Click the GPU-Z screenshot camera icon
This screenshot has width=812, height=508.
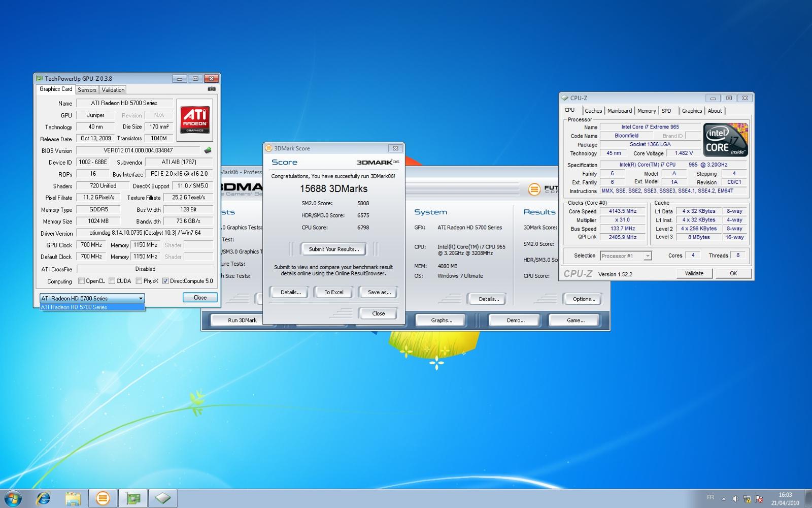point(212,89)
